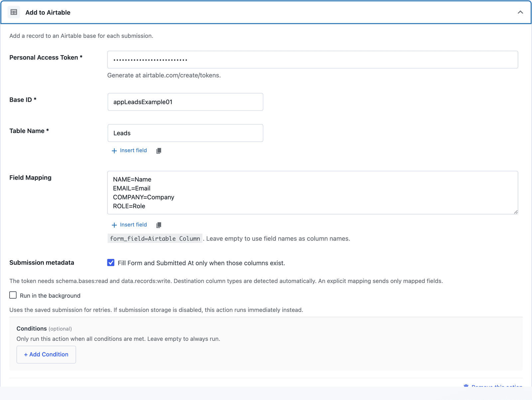Click the Personal Access Token label

[46, 58]
